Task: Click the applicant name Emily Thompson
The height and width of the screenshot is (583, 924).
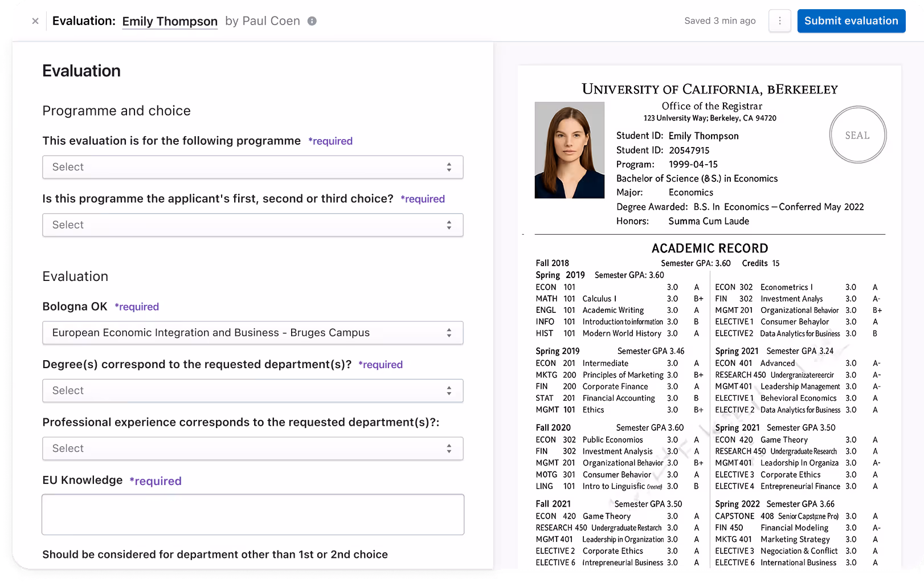Action: (169, 21)
